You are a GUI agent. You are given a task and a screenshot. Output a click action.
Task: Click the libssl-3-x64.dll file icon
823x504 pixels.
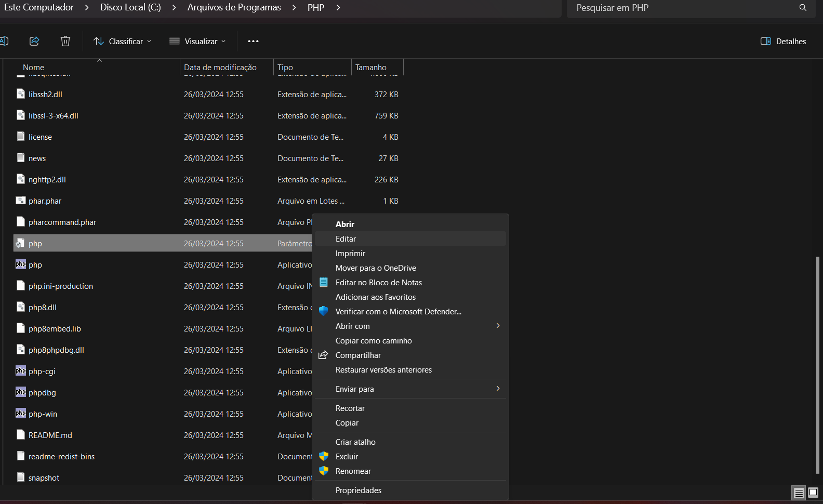[21, 115]
